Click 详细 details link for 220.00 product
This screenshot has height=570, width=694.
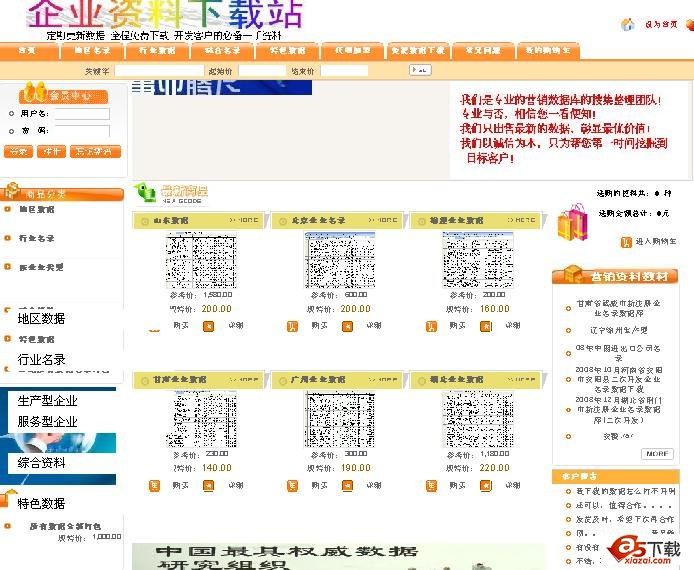click(x=513, y=485)
